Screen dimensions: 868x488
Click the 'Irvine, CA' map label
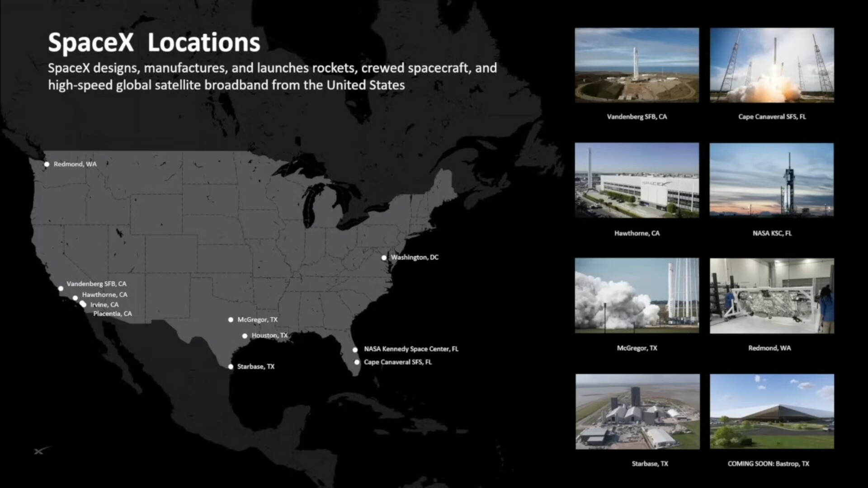point(104,305)
